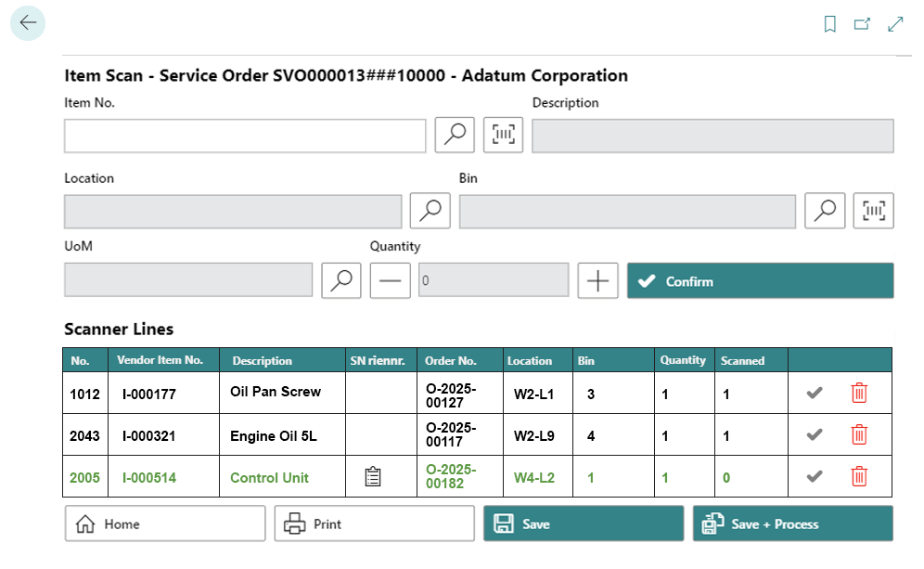This screenshot has height=569, width=924.
Task: Click the Location field
Action: [233, 212]
